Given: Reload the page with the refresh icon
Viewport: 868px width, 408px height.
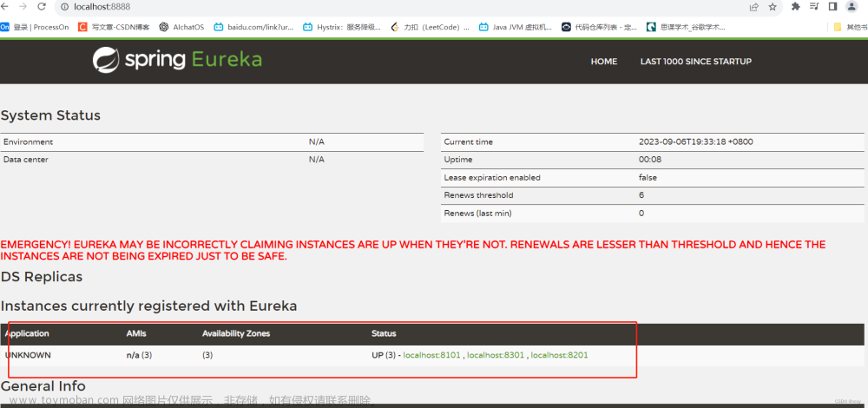Looking at the screenshot, I should click(x=42, y=7).
